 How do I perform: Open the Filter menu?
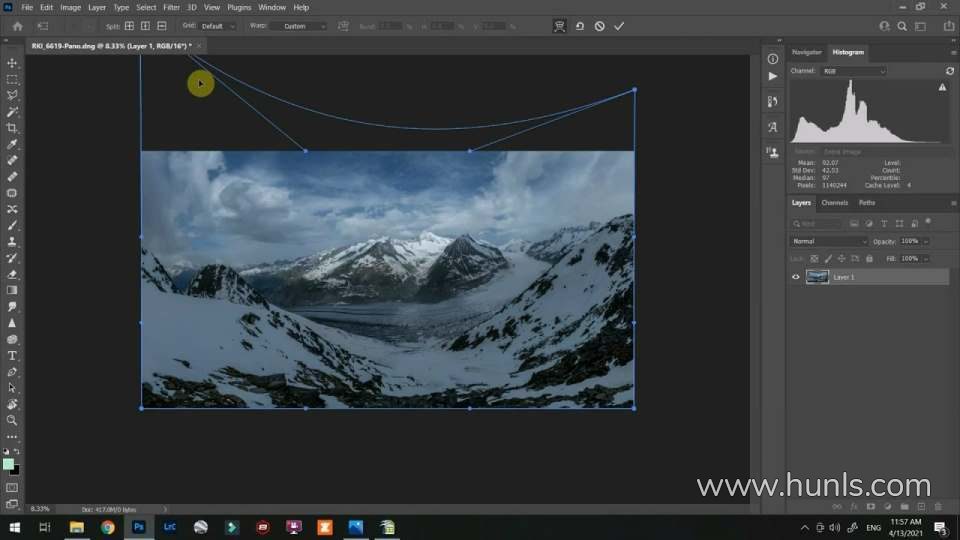pyautogui.click(x=171, y=7)
